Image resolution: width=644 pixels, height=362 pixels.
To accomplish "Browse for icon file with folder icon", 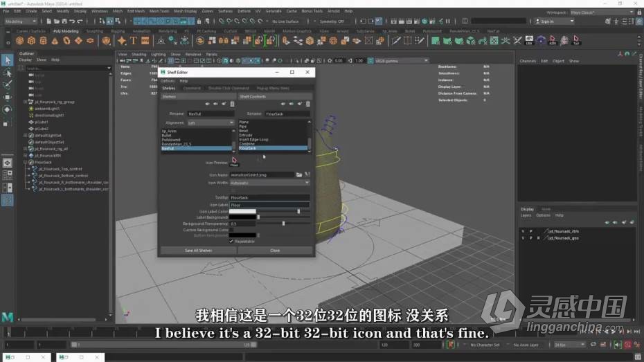I will point(299,175).
